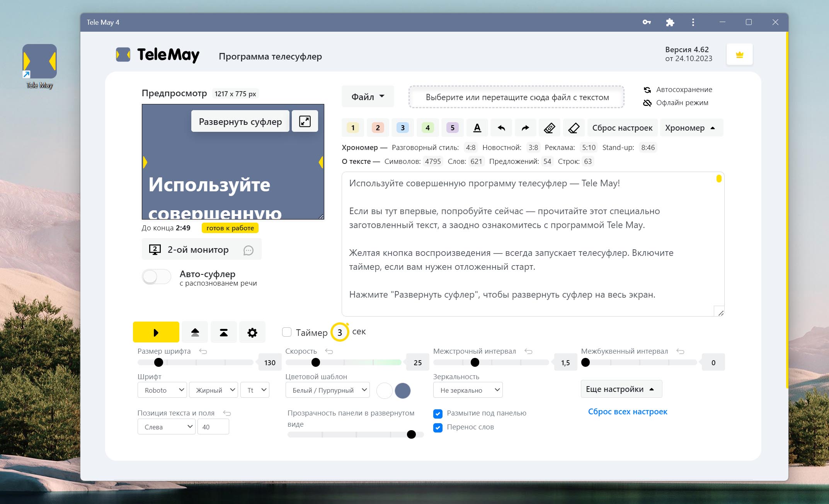Click the scroll-up eject-style arrow button
The height and width of the screenshot is (504, 829).
195,332
